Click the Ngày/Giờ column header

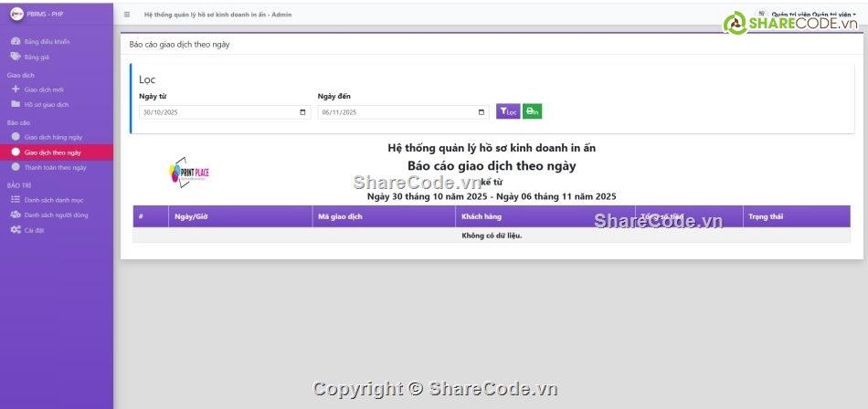point(240,216)
